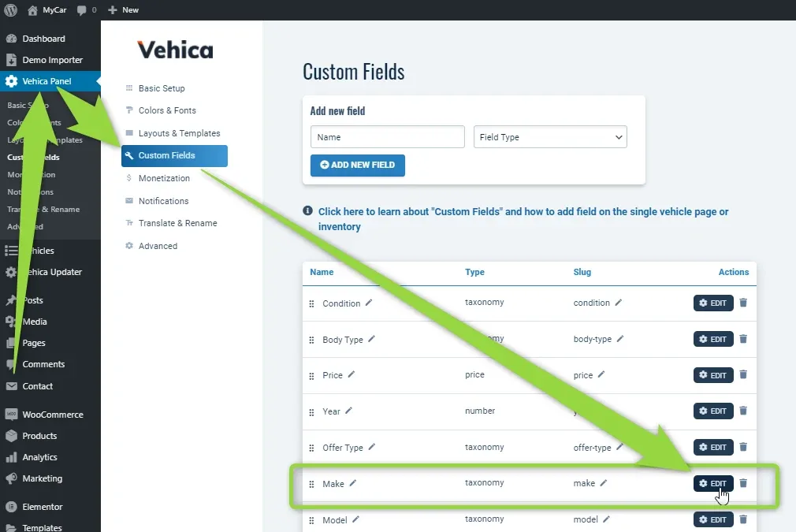Click EDIT for Year field

coord(713,411)
